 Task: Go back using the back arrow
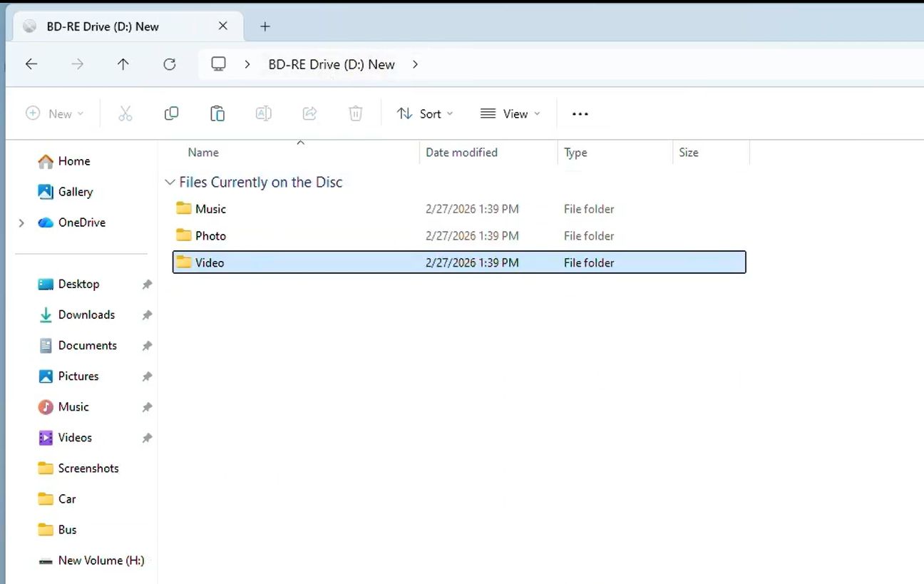31,63
